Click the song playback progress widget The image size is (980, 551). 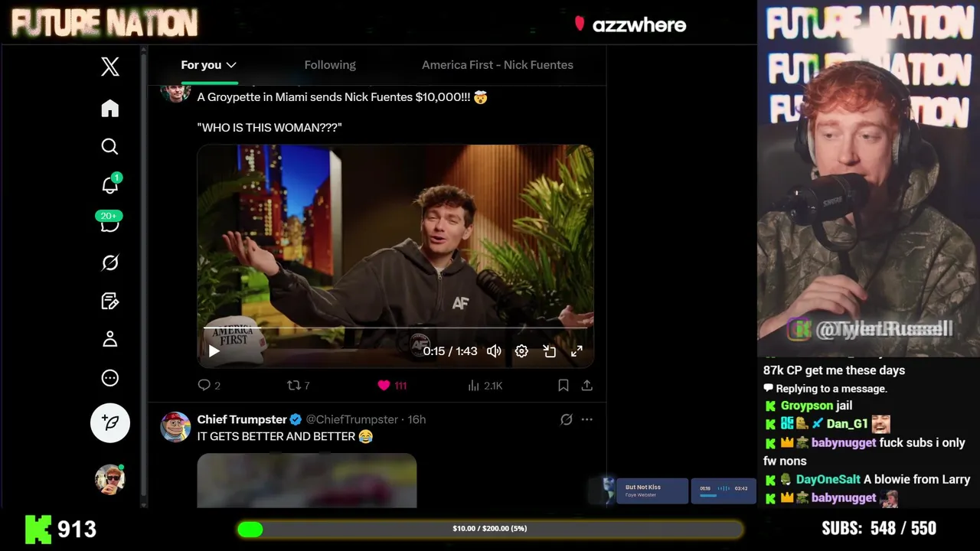(x=724, y=491)
